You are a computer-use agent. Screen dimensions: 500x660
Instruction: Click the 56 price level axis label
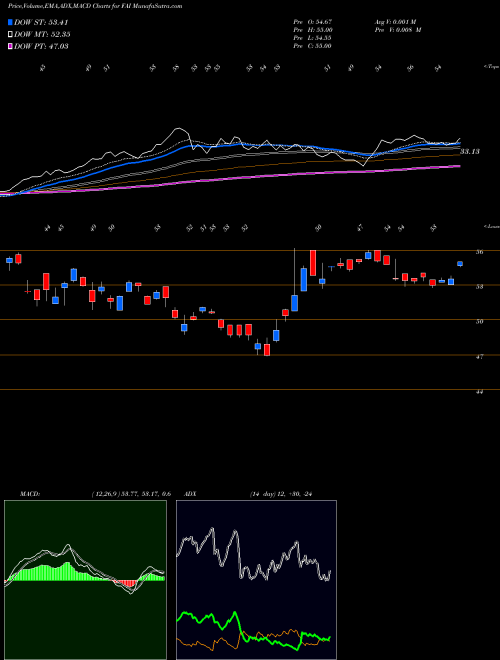[480, 252]
